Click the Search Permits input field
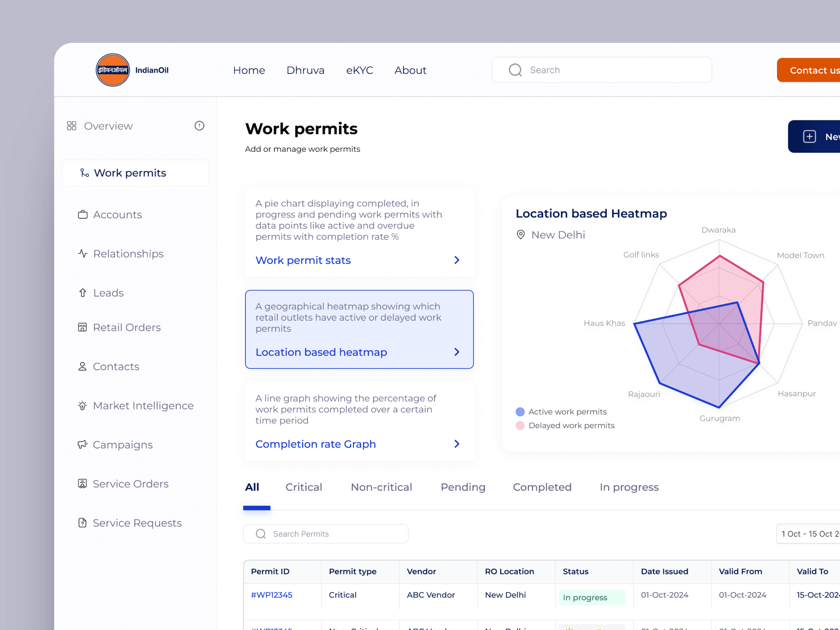 click(x=326, y=534)
